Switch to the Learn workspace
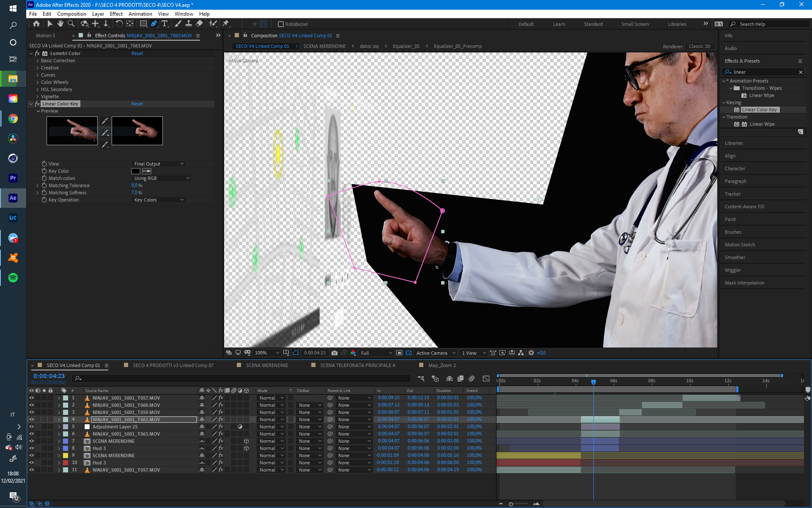The width and height of the screenshot is (812, 508). pyautogui.click(x=559, y=24)
